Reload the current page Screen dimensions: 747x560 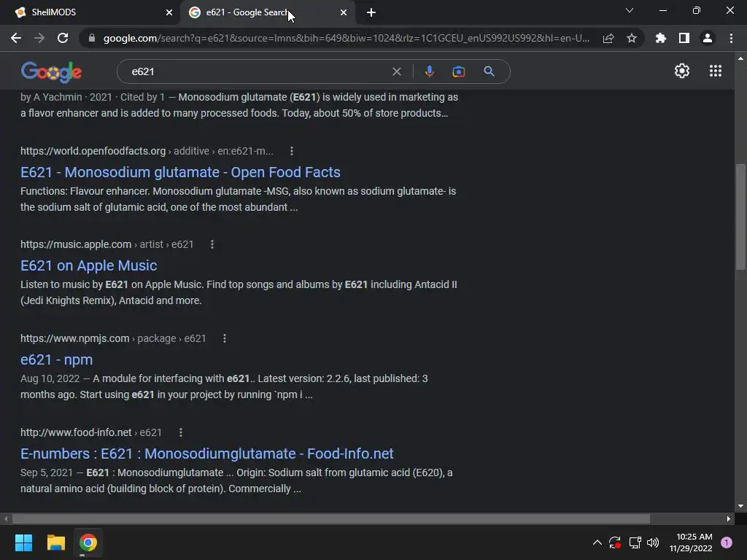pyautogui.click(x=63, y=38)
